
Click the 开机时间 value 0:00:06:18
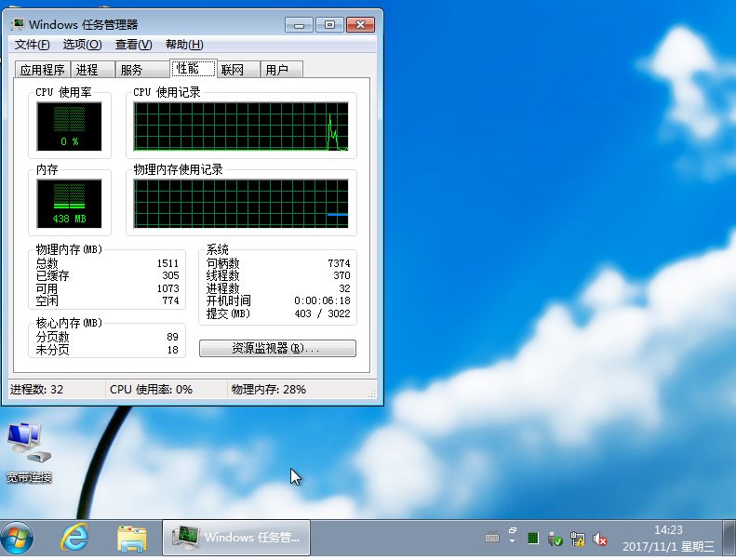pos(323,300)
